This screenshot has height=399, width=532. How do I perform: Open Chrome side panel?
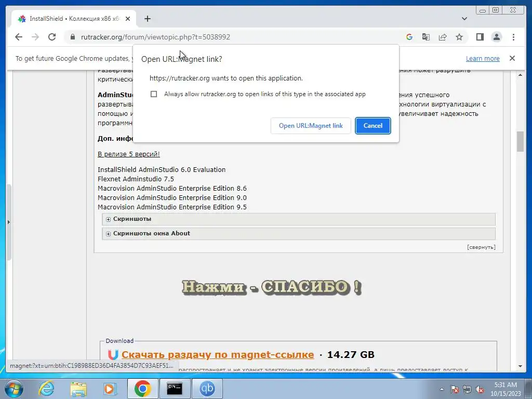click(480, 37)
